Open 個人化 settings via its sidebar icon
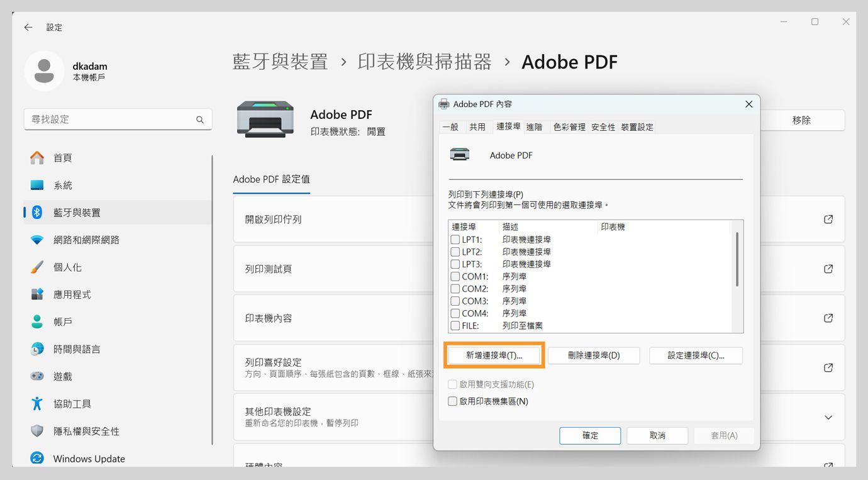This screenshot has width=868, height=480. click(38, 267)
